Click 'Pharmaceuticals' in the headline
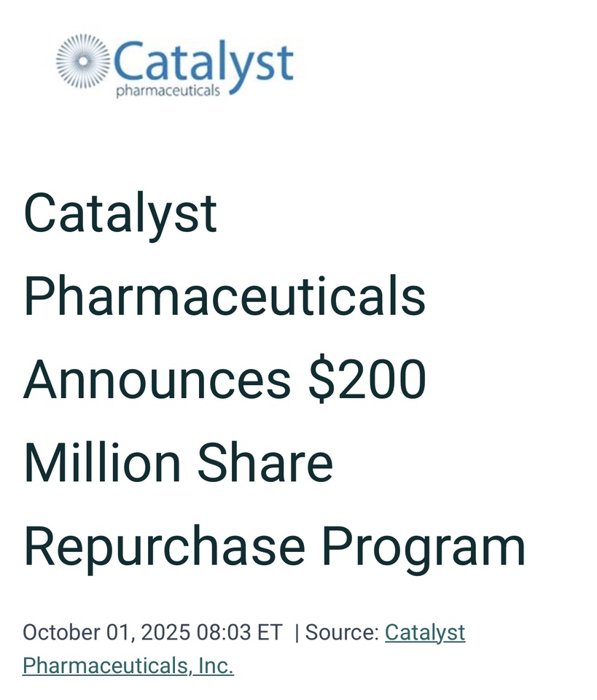 point(224,296)
